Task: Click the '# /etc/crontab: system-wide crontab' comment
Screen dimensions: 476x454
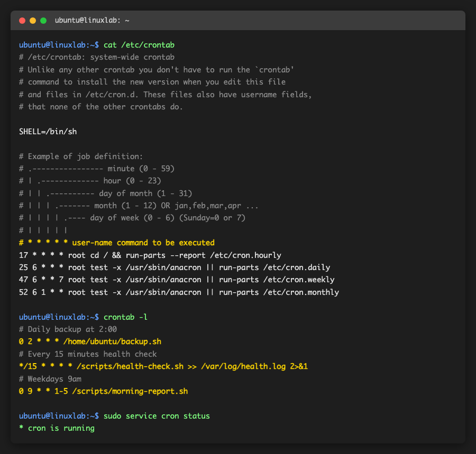Action: (97, 57)
